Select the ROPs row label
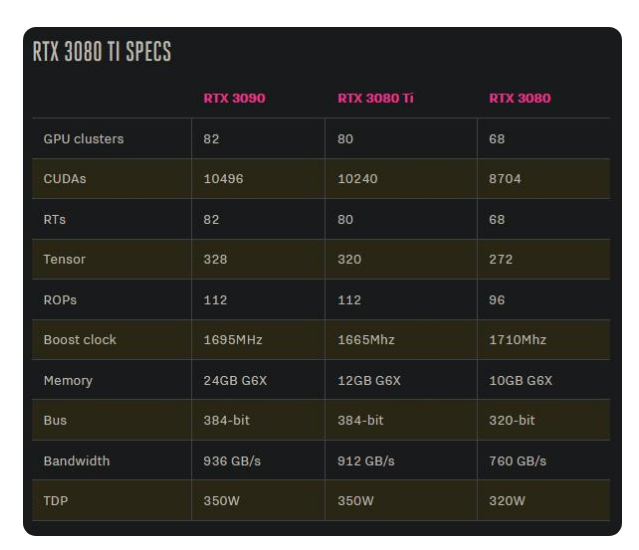The image size is (639, 550). [60, 300]
